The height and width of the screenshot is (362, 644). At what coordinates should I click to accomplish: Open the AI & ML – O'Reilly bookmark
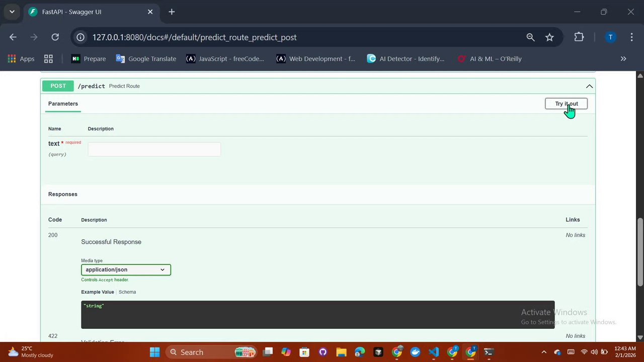(x=490, y=59)
